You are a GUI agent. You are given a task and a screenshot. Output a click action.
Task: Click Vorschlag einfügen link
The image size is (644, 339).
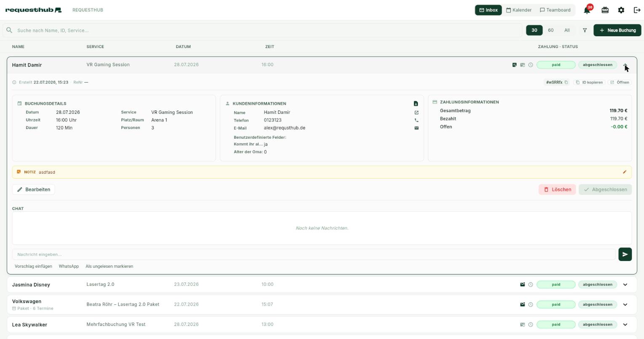point(33,266)
